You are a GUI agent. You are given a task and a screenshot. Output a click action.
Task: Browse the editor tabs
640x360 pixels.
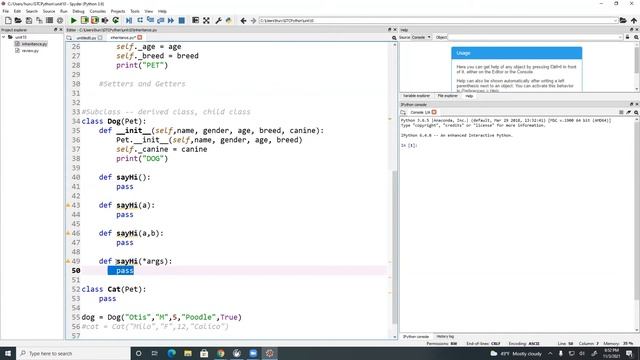click(69, 38)
